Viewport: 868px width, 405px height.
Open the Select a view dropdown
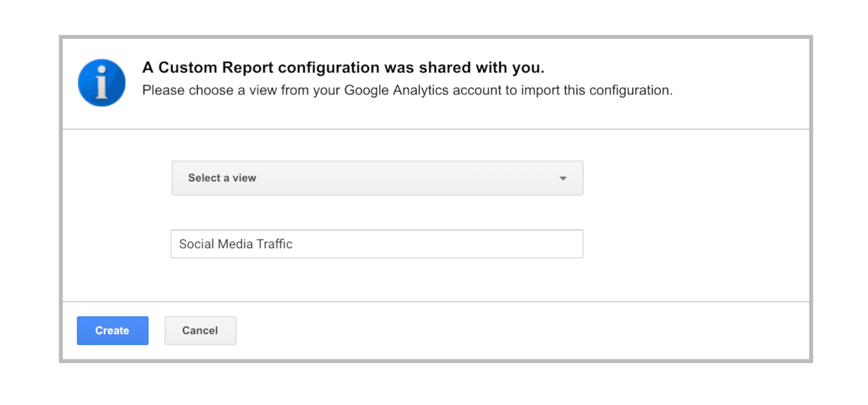tap(377, 178)
